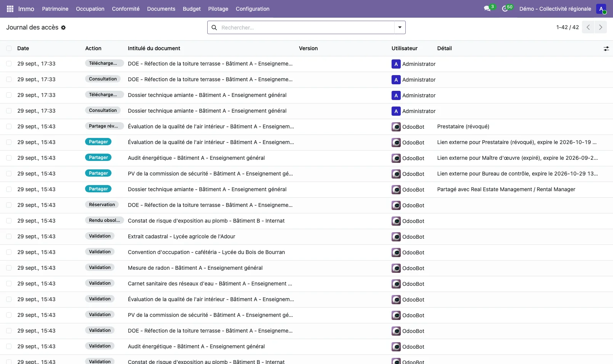Click the user avatar in the top bar
This screenshot has width=613, height=364.
point(601,9)
